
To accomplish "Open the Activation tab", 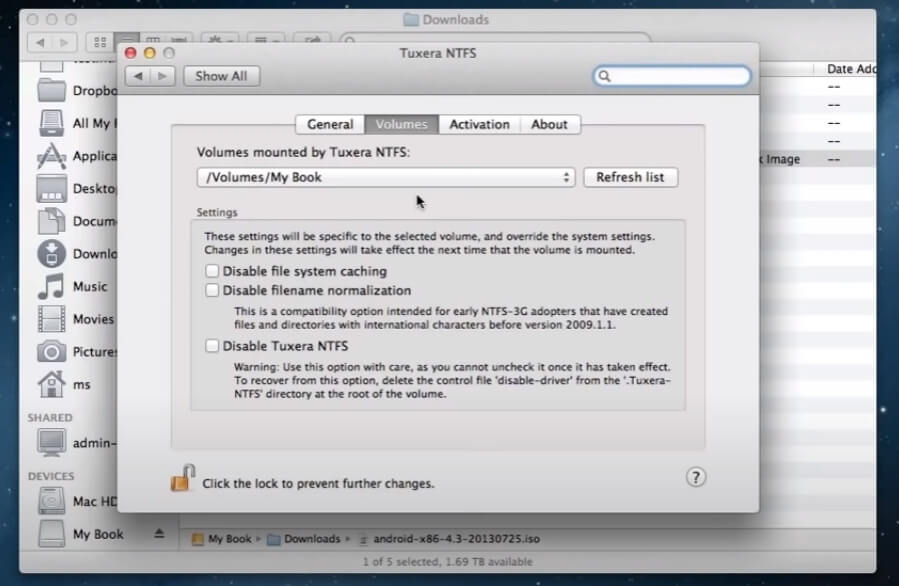I will point(479,124).
